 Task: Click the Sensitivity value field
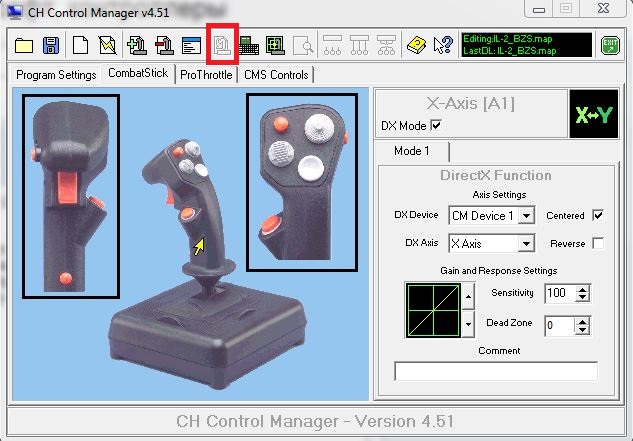[x=560, y=293]
